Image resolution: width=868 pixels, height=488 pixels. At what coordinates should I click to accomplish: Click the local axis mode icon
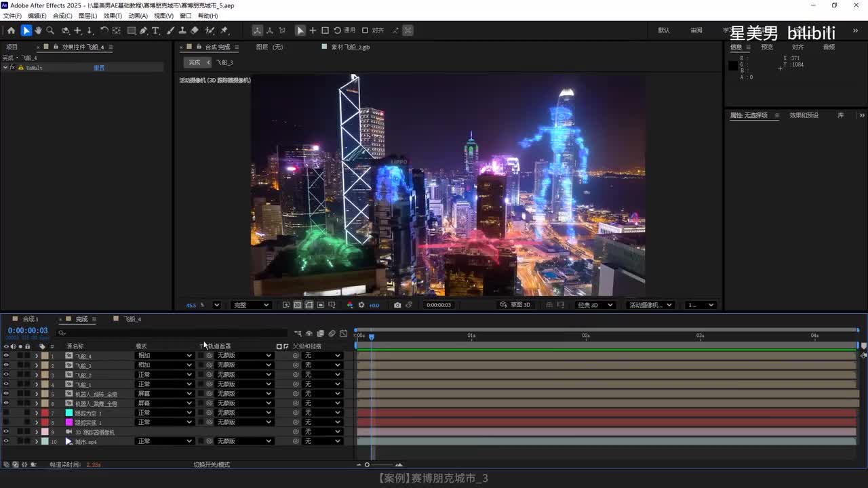(x=258, y=30)
